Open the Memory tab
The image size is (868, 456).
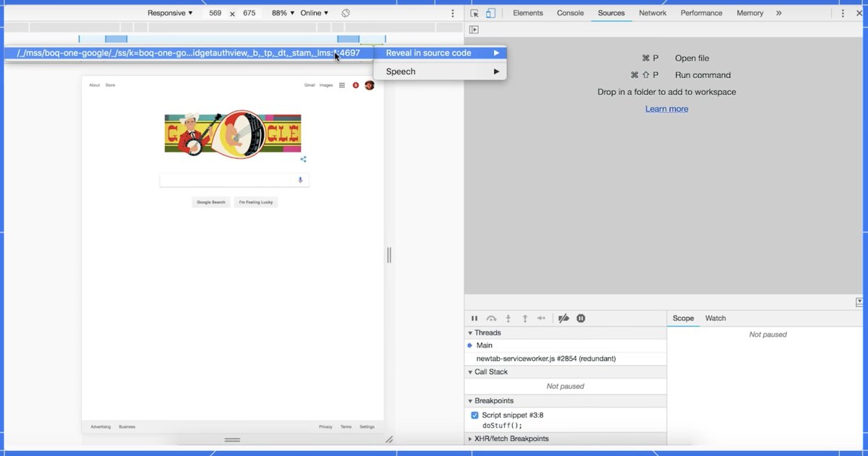[750, 13]
